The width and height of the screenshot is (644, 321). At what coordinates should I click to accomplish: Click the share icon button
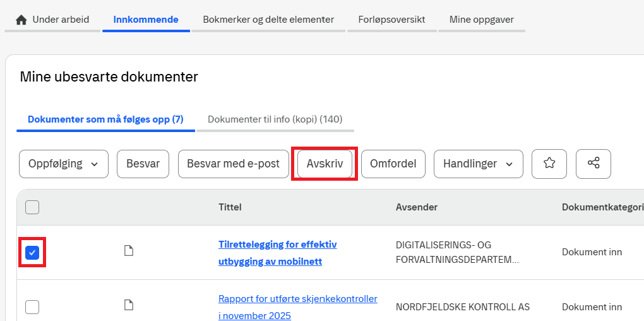click(593, 164)
